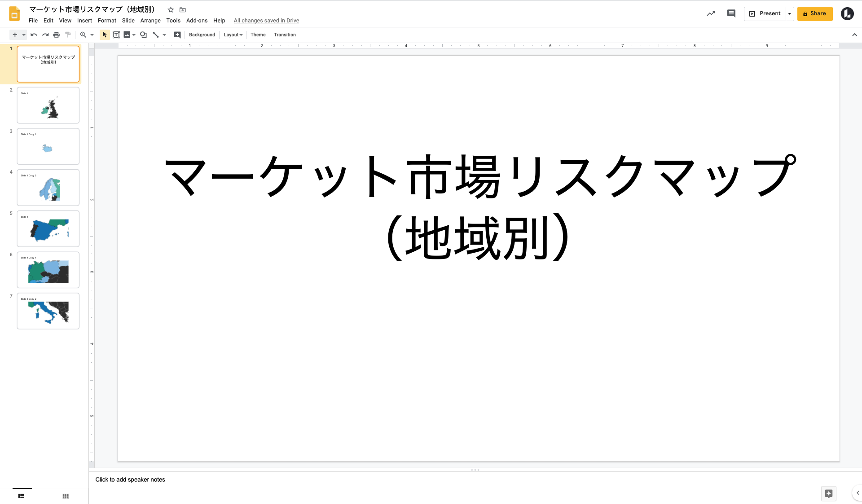The height and width of the screenshot is (504, 862).
Task: Select the Line tool
Action: (x=156, y=35)
